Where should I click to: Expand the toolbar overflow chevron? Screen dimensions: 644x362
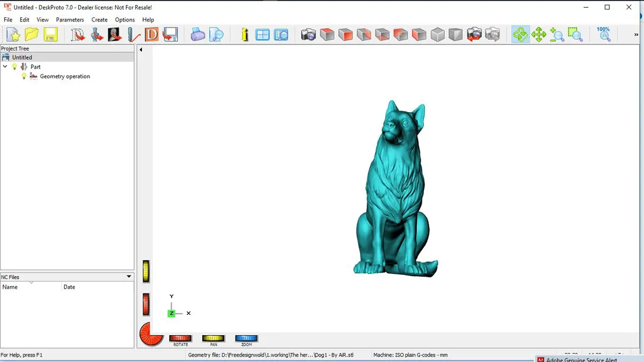click(636, 35)
